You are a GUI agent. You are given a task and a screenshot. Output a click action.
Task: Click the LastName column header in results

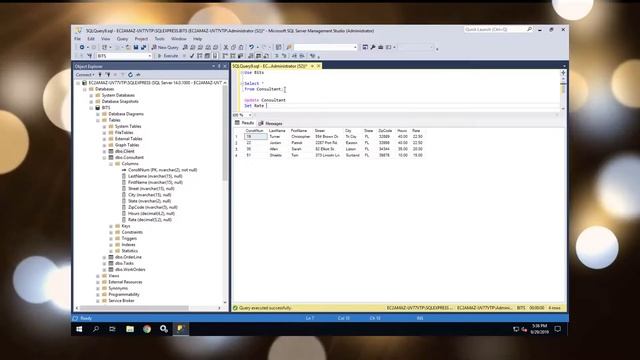pyautogui.click(x=277, y=131)
